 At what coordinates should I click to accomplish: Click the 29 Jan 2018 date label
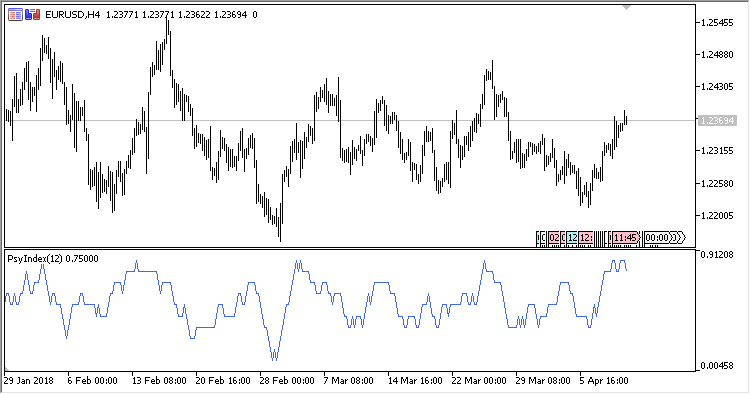click(x=29, y=381)
